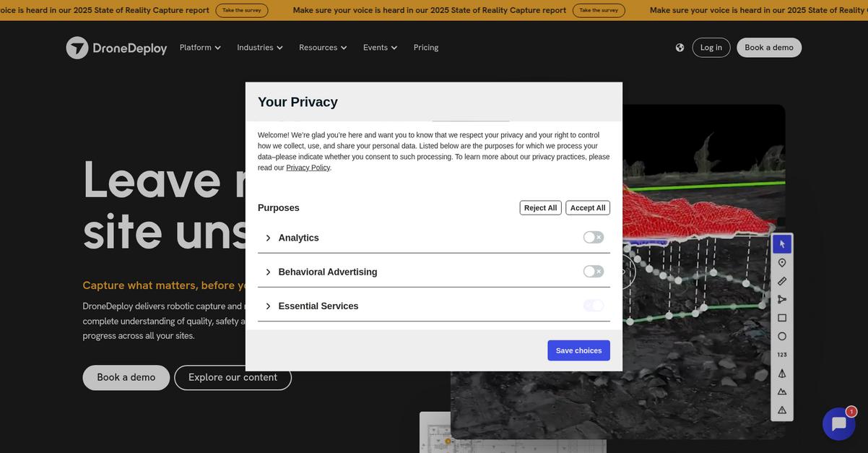Select the cursor pointer tool in map toolbar
The image size is (868, 453).
[782, 244]
